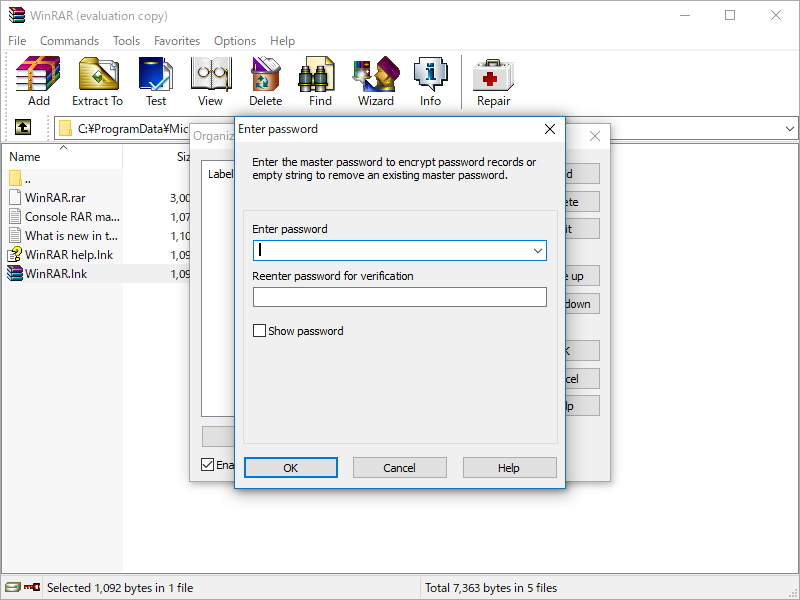This screenshot has height=600, width=800.
Task: Click 'Selected 1,092 bytes in 1 file' status
Action: (x=120, y=588)
